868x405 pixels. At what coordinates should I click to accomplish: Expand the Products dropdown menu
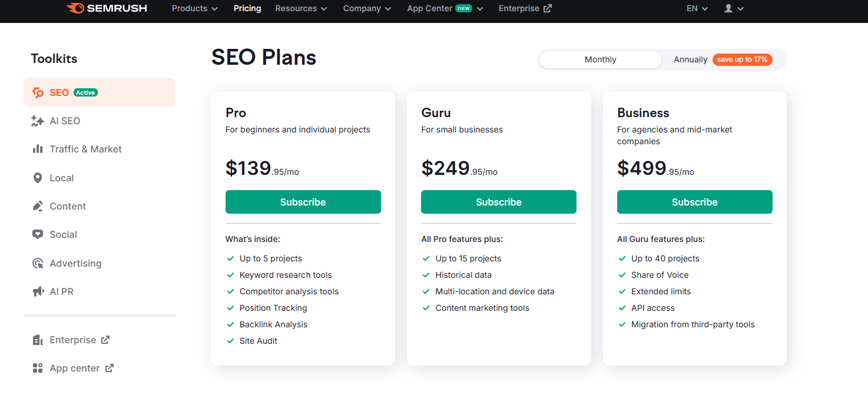[195, 8]
